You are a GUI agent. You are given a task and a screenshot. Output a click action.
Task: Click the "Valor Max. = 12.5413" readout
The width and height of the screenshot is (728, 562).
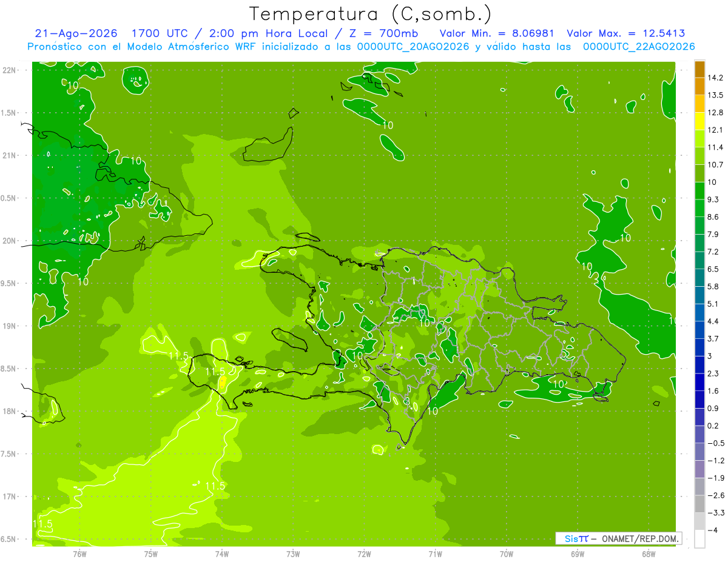point(625,33)
